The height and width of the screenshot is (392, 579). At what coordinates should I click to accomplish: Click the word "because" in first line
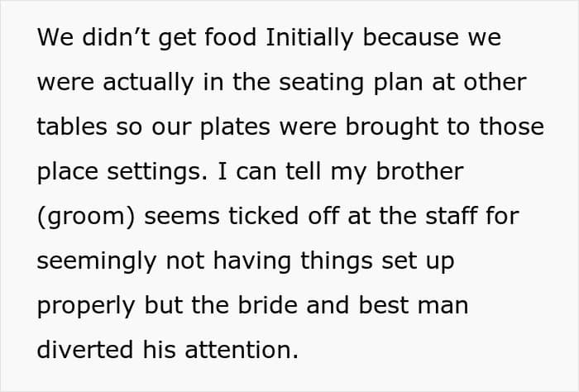coord(411,37)
